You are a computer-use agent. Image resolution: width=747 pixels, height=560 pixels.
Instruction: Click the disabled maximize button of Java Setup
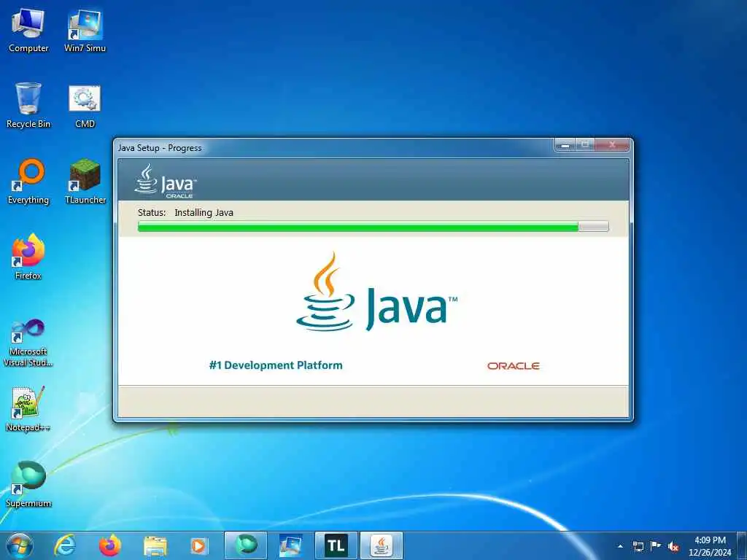585,145
